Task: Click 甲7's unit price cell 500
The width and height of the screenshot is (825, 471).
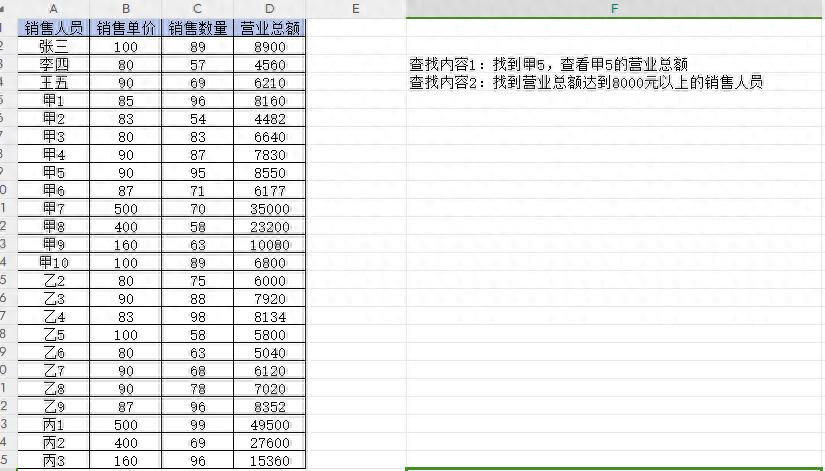Action: point(126,208)
